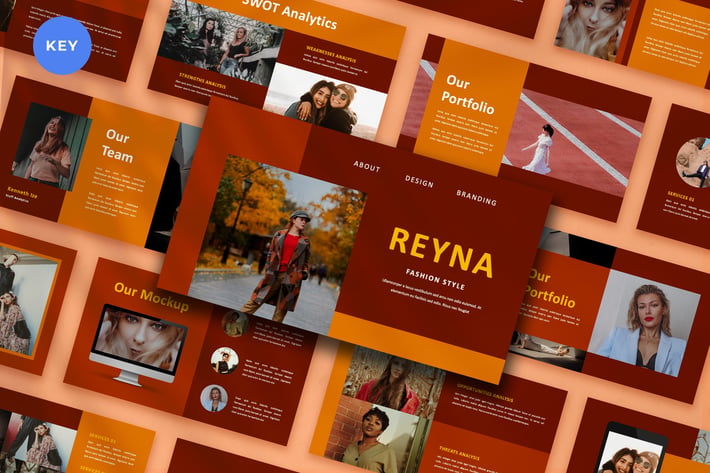The width and height of the screenshot is (710, 473).
Task: Click the OPPORTUNITIES ANALYSIS heading
Action: coord(485,392)
